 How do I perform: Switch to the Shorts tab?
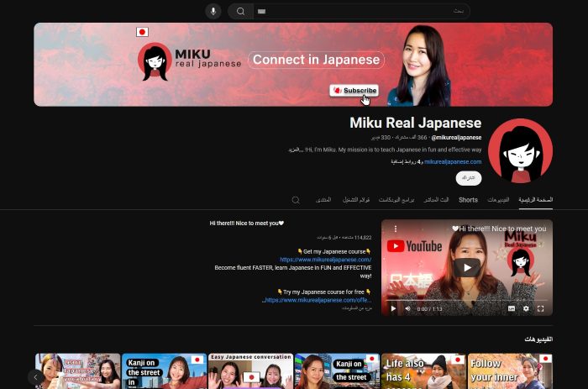(x=468, y=200)
